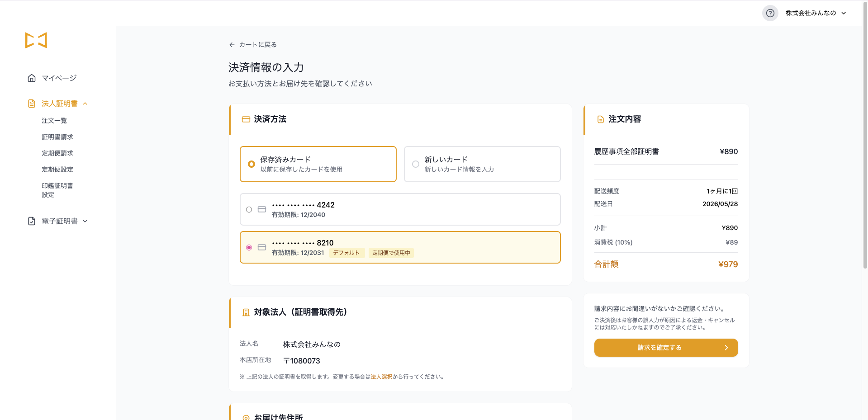868x420 pixels.
Task: Click the card icon in 決済方法 header
Action: (x=246, y=119)
